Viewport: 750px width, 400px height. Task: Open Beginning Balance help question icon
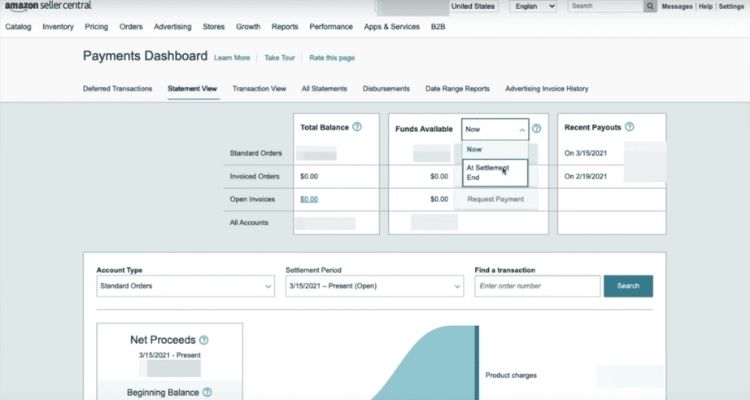pyautogui.click(x=207, y=392)
